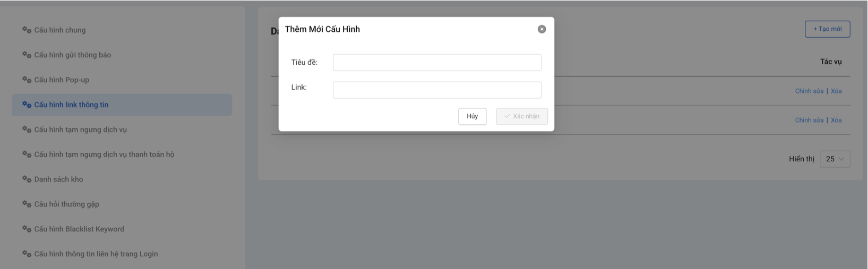Click the Tạo mới button

click(827, 29)
